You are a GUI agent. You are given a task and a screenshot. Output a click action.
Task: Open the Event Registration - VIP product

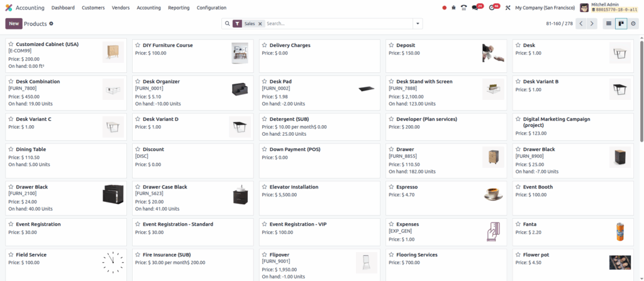(319, 232)
